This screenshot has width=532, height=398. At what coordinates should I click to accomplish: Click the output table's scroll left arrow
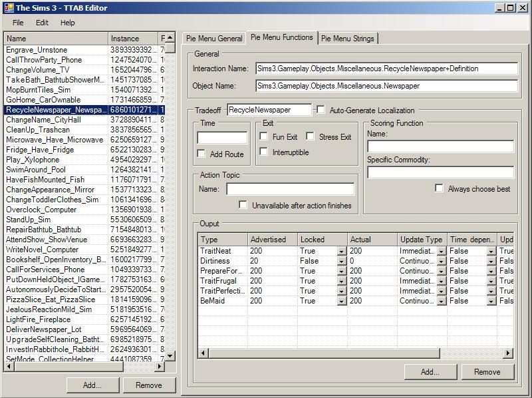203,353
